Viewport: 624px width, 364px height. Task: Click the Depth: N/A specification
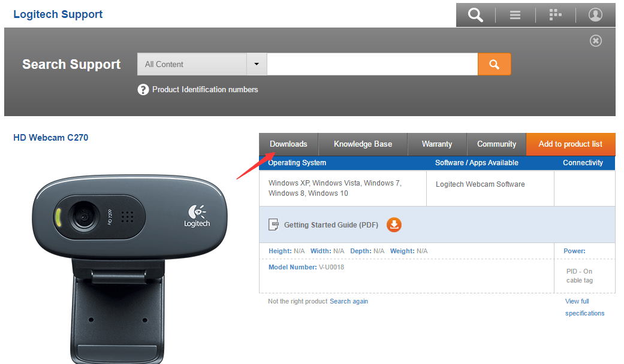[x=367, y=251]
